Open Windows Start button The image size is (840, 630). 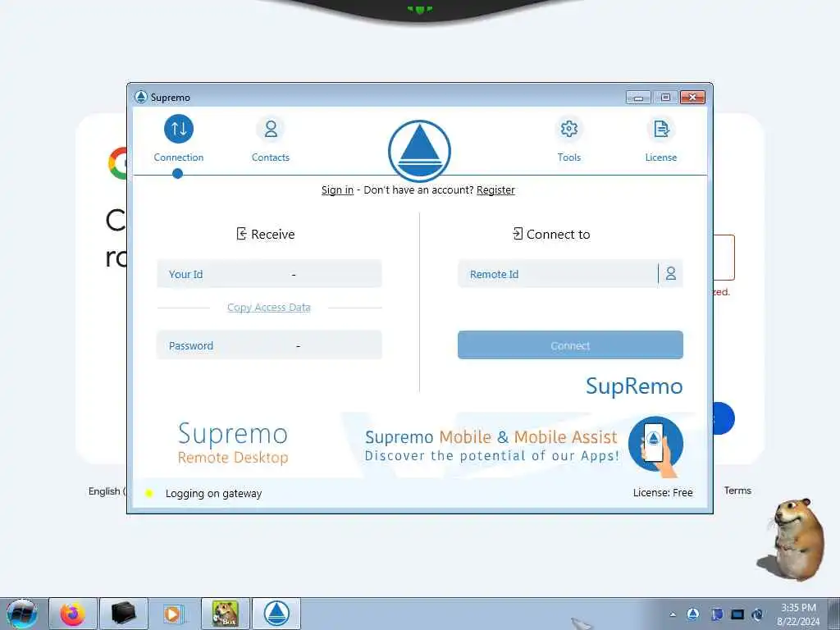(21, 614)
